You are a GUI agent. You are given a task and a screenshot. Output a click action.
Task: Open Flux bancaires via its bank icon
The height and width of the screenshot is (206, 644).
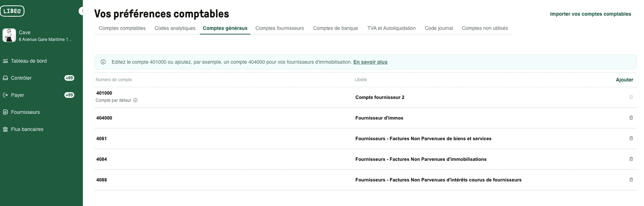[5, 129]
